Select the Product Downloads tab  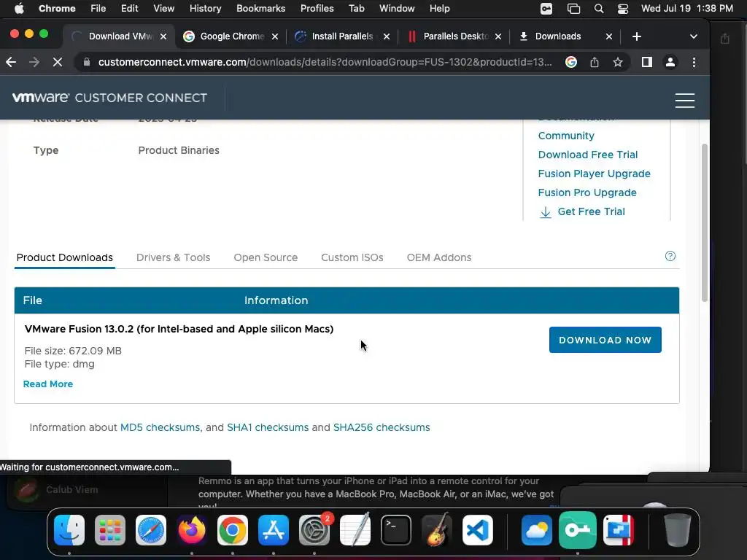click(x=65, y=257)
